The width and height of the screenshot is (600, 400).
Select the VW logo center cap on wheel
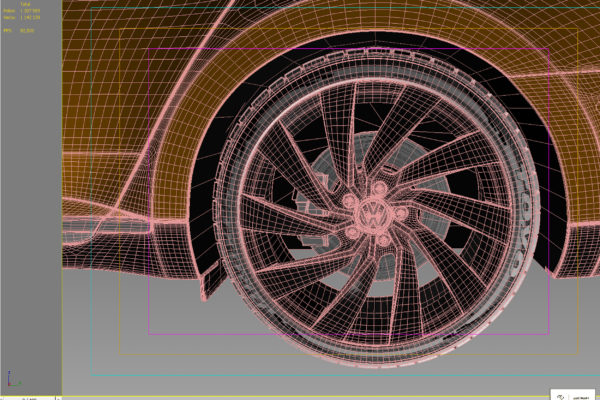click(x=373, y=215)
